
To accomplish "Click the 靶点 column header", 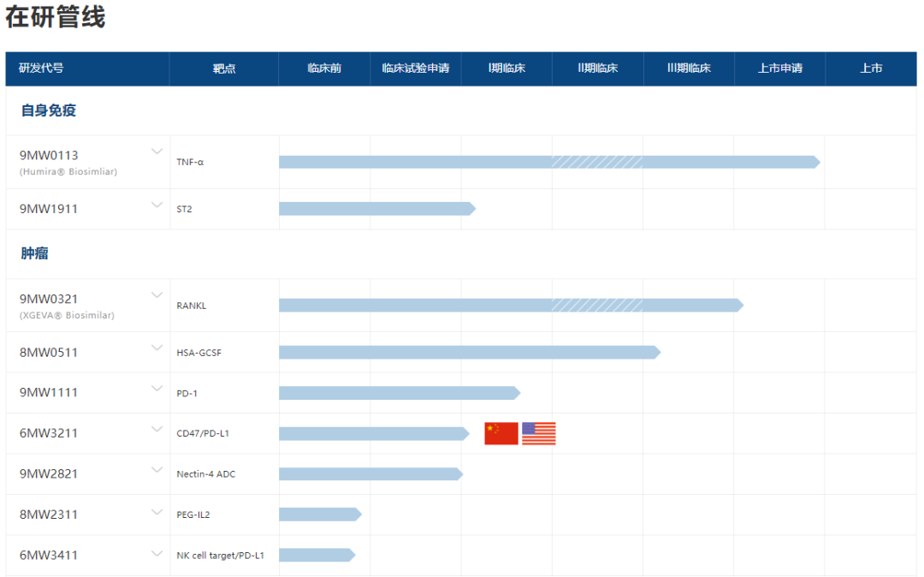I will 224,68.
